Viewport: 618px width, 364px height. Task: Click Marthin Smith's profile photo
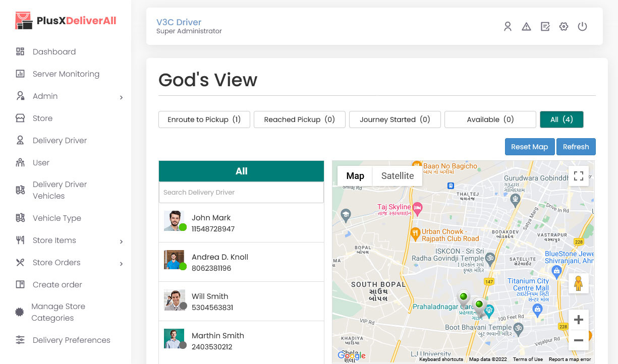click(x=174, y=339)
